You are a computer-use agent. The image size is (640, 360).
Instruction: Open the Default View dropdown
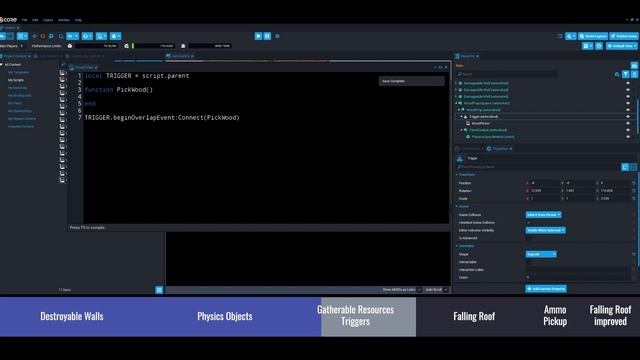pyautogui.click(x=622, y=46)
